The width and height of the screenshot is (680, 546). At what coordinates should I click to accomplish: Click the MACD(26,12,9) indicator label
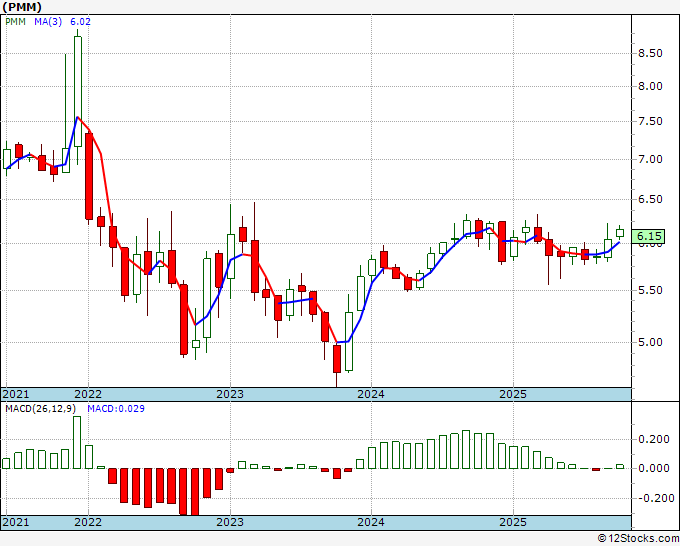point(40,409)
